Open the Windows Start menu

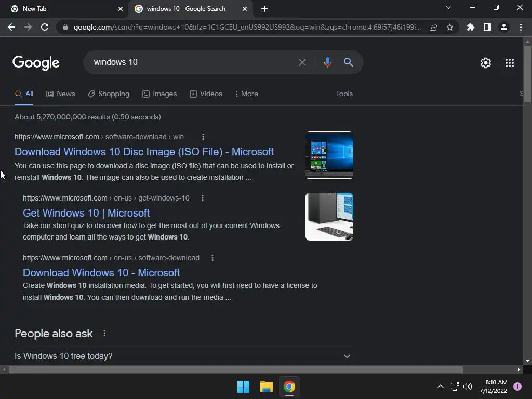pos(243,387)
